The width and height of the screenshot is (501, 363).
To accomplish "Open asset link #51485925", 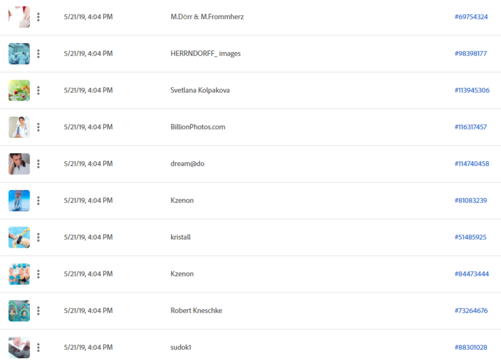I will point(470,237).
